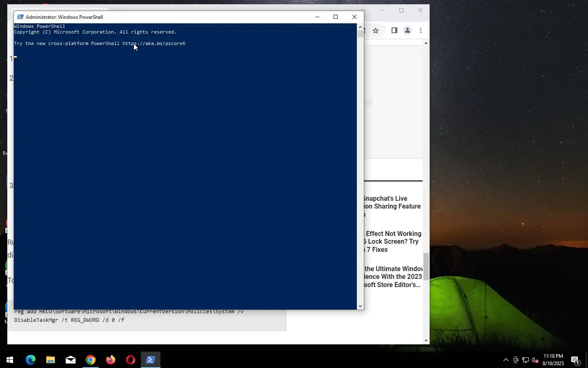Screen dimensions: 588x368
Task: Open the Snapchat's Live Sharing Feature article
Action: [x=392, y=206]
